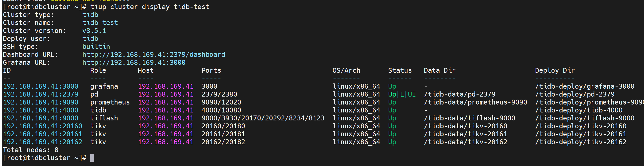Click the tiflash ports list starting 9000/3930
The width and height of the screenshot is (644, 166).
click(263, 118)
